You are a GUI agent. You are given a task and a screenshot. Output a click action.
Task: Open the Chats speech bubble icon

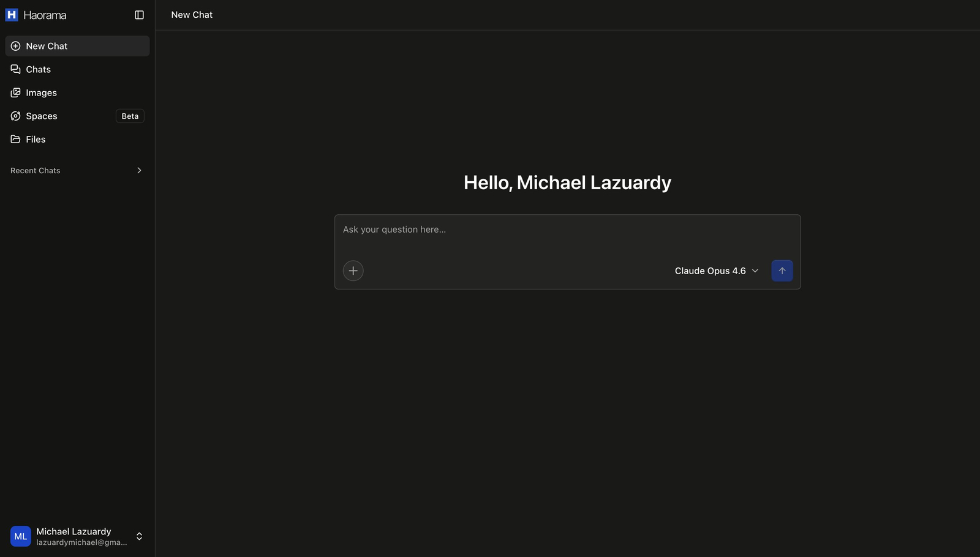click(16, 69)
